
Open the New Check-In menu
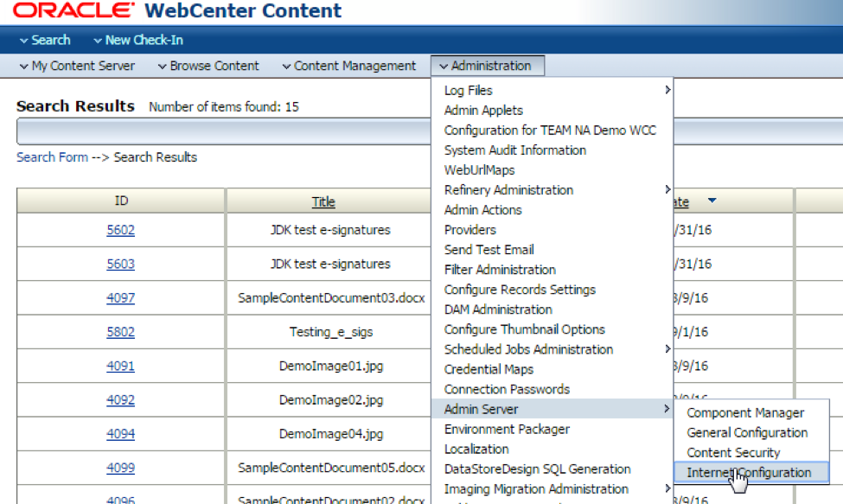142,40
